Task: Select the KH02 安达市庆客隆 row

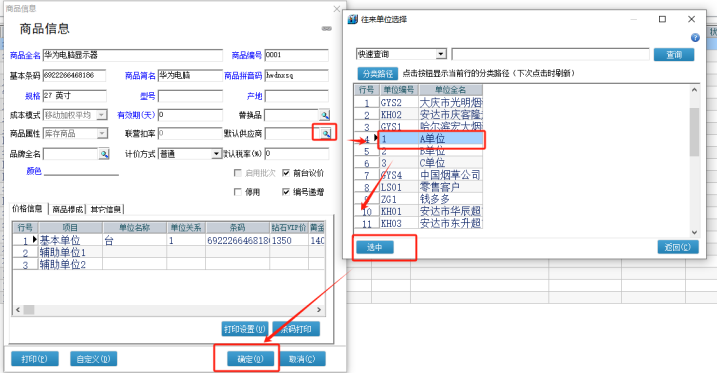Action: [x=419, y=114]
